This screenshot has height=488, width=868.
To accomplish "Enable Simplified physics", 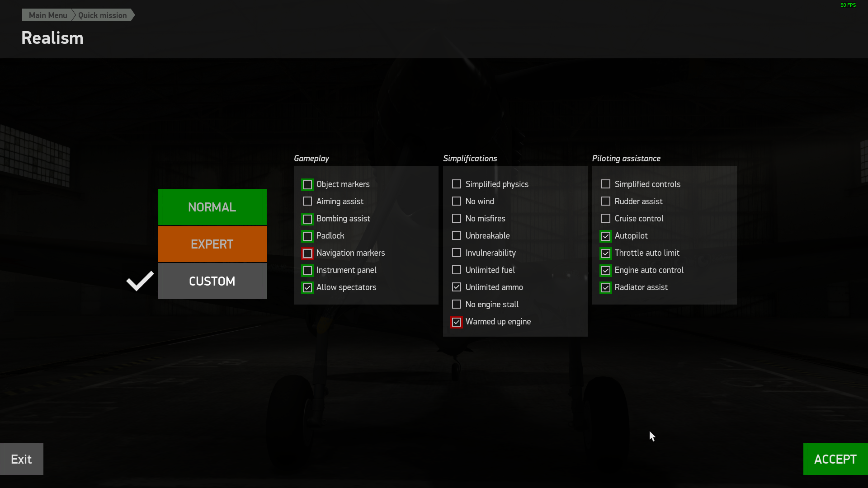I will tap(457, 184).
